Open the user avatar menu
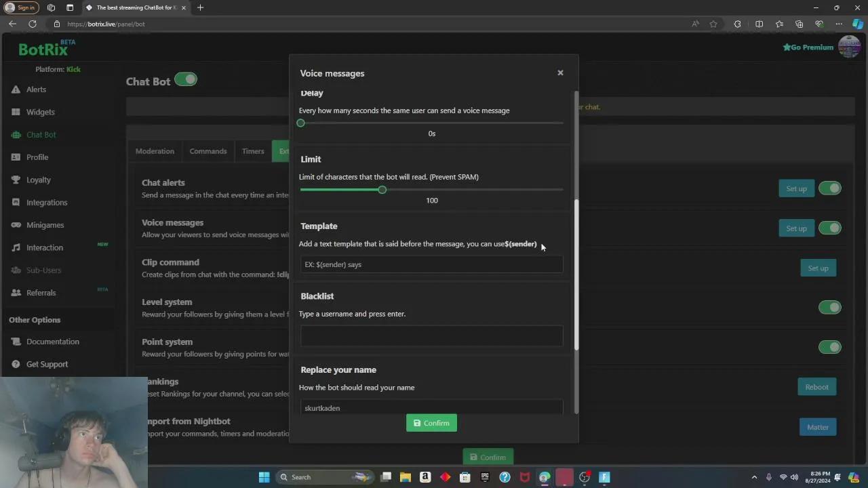868x488 pixels. point(849,47)
